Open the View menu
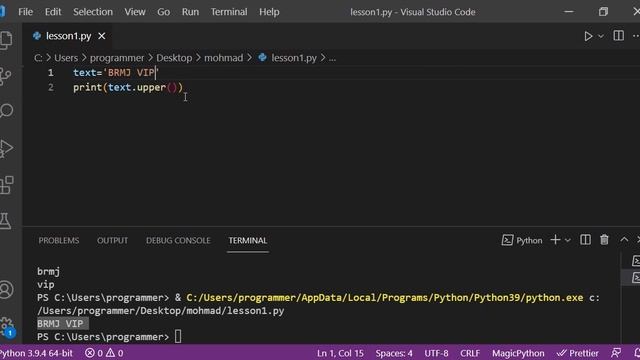 [x=135, y=12]
